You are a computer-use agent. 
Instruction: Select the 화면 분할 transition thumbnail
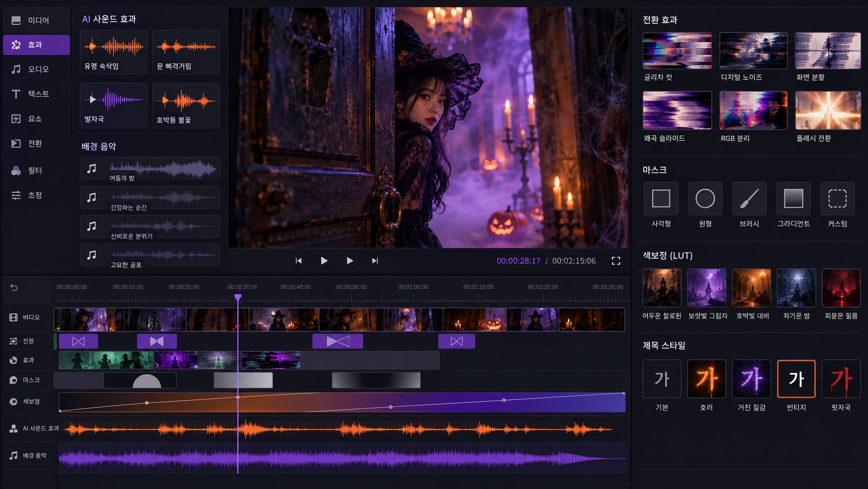(828, 50)
